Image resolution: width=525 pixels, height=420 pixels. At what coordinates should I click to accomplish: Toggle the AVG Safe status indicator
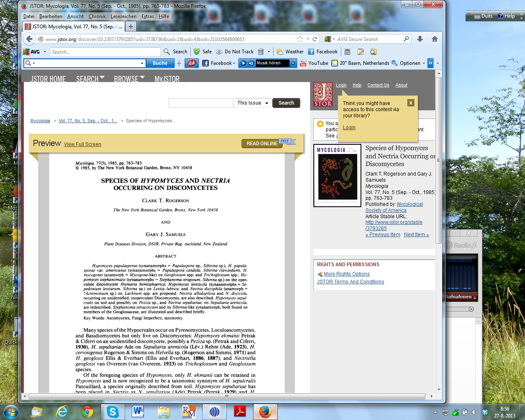[203, 52]
